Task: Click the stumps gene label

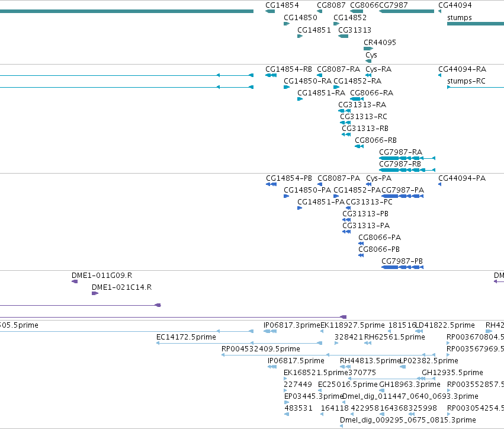Action: [x=460, y=18]
